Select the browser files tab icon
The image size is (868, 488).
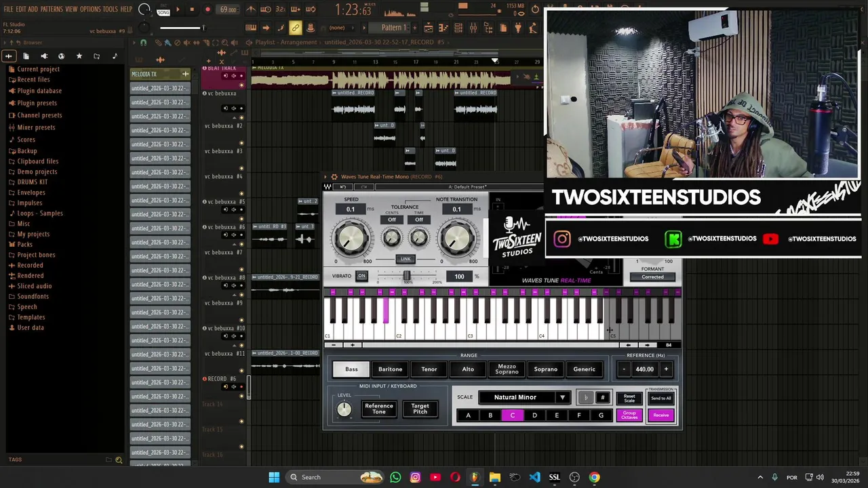pyautogui.click(x=26, y=56)
